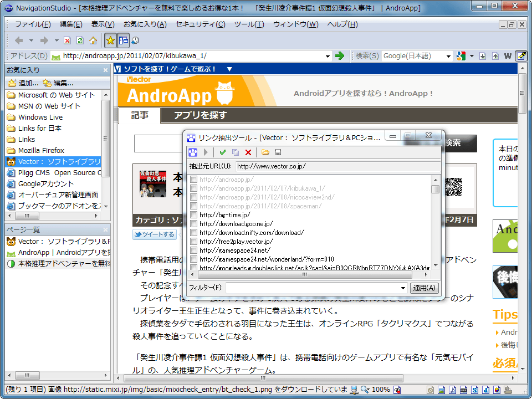Select AndroApp entry in page list
Screen dimensions: 532x399
[58, 253]
